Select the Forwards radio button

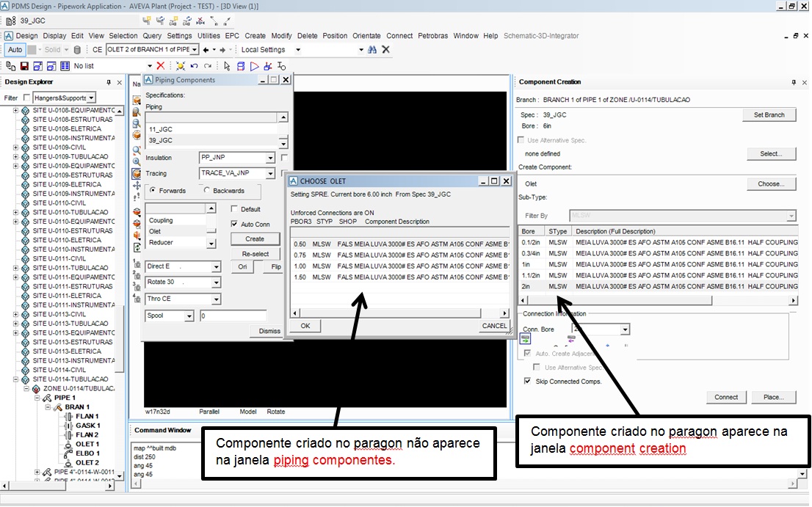tap(153, 190)
